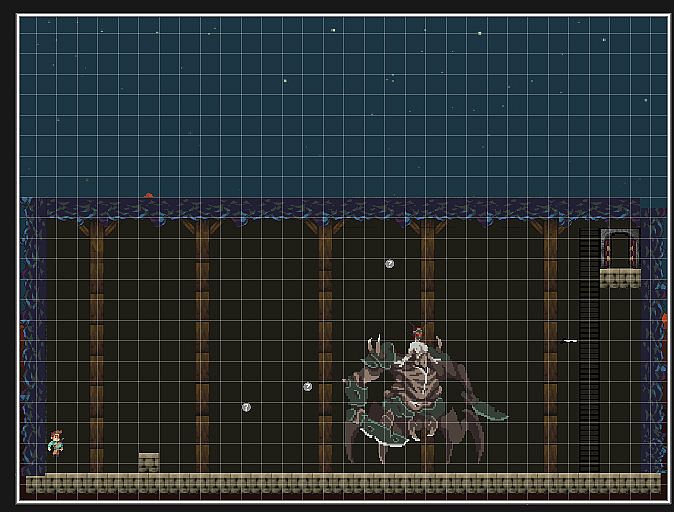Select the small stone block on floor

coord(149,462)
